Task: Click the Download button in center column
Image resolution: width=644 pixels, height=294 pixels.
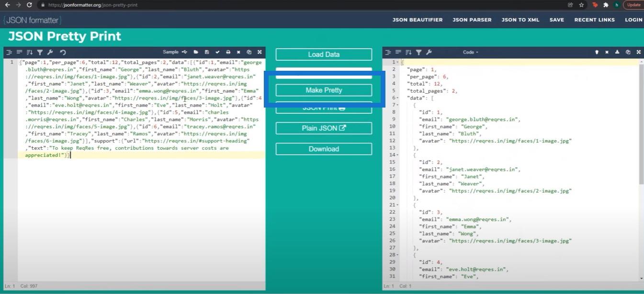Action: click(x=324, y=149)
